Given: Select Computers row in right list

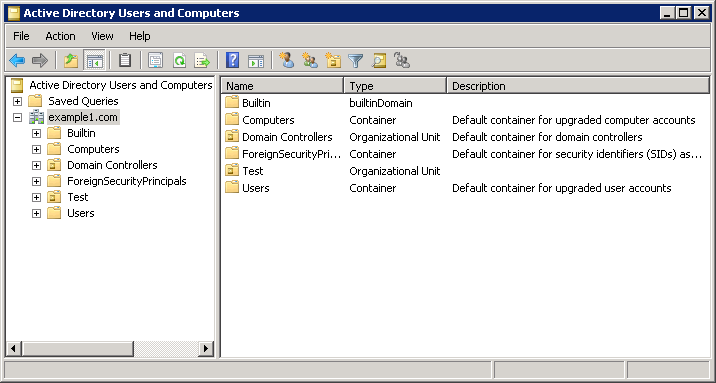Looking at the screenshot, I should (x=466, y=120).
